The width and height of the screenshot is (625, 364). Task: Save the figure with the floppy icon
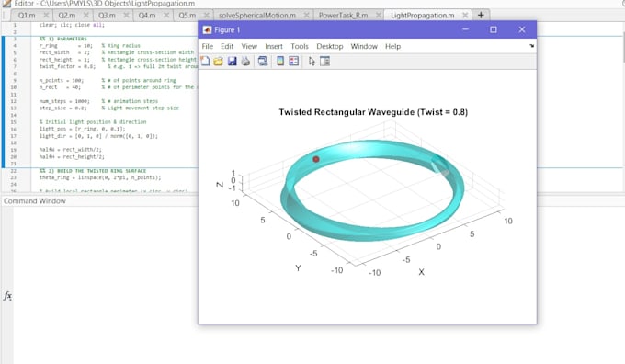coord(232,61)
